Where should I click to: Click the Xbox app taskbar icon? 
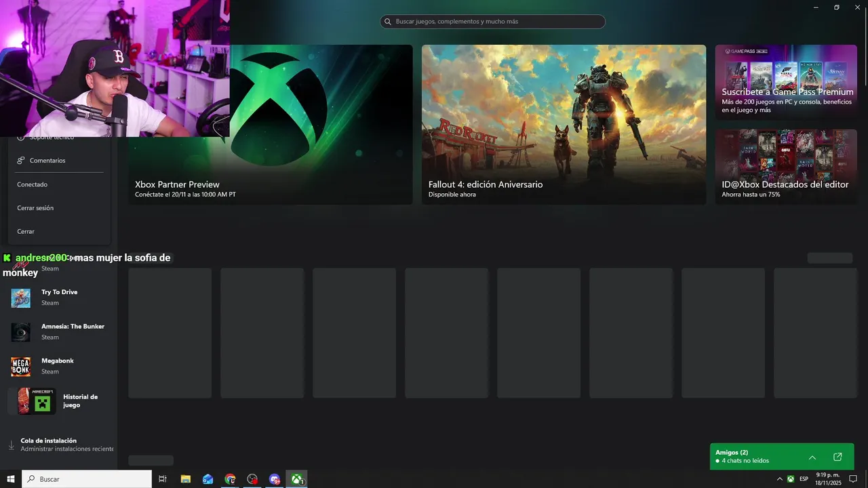point(297,479)
